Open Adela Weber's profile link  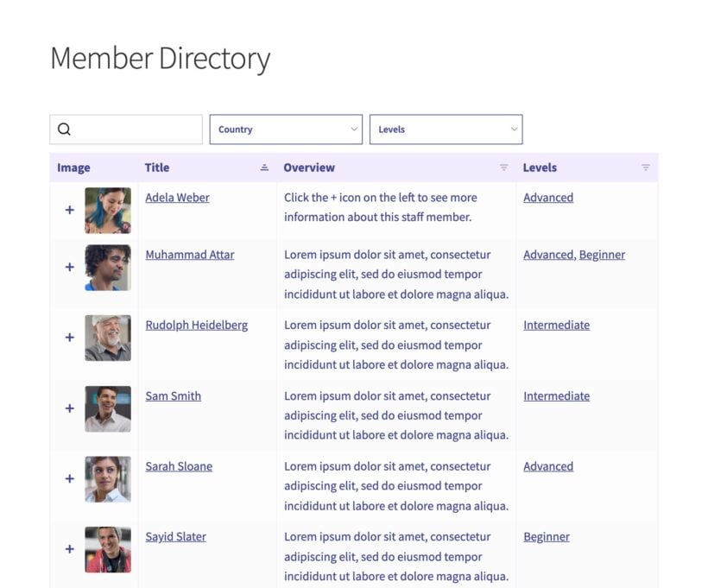[x=178, y=198]
